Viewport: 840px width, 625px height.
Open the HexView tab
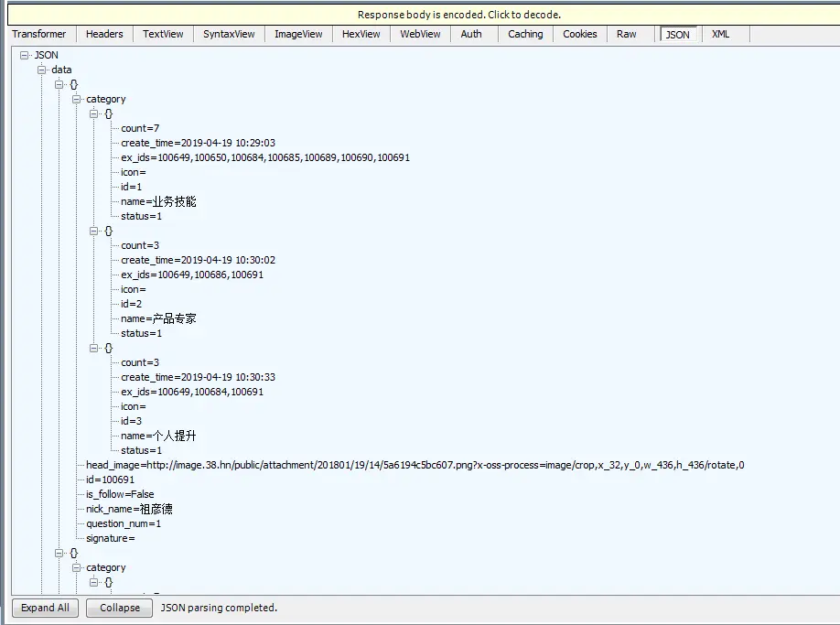tap(361, 34)
